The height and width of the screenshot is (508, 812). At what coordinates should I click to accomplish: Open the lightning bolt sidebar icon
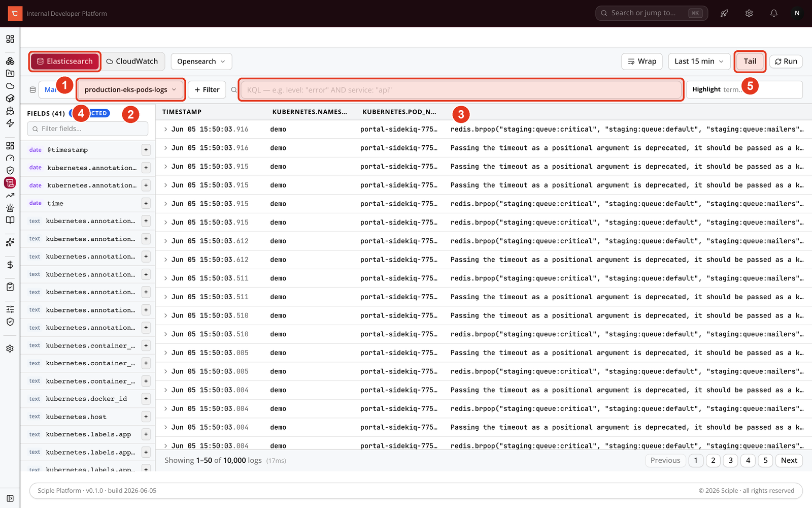pyautogui.click(x=10, y=123)
